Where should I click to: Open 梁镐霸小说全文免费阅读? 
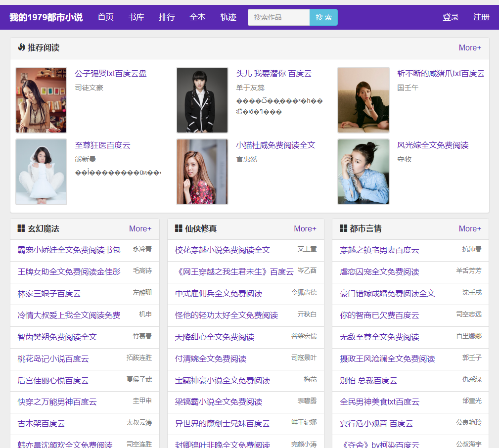click(219, 402)
